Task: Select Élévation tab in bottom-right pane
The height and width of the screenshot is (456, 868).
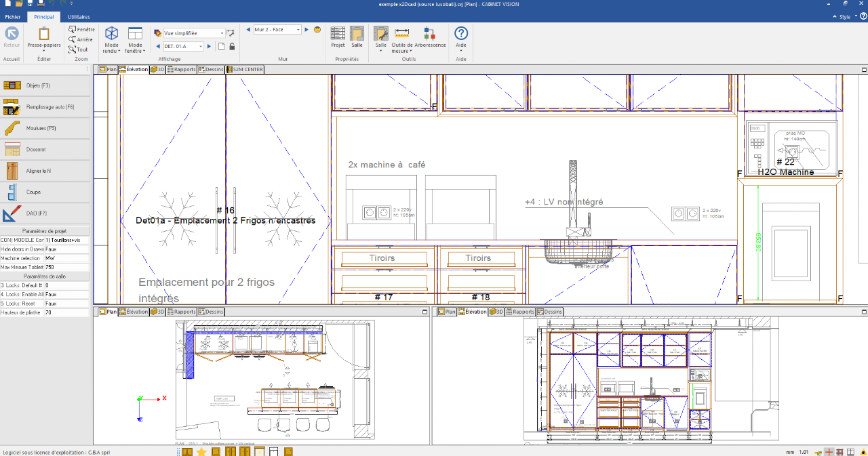Action: tap(472, 312)
